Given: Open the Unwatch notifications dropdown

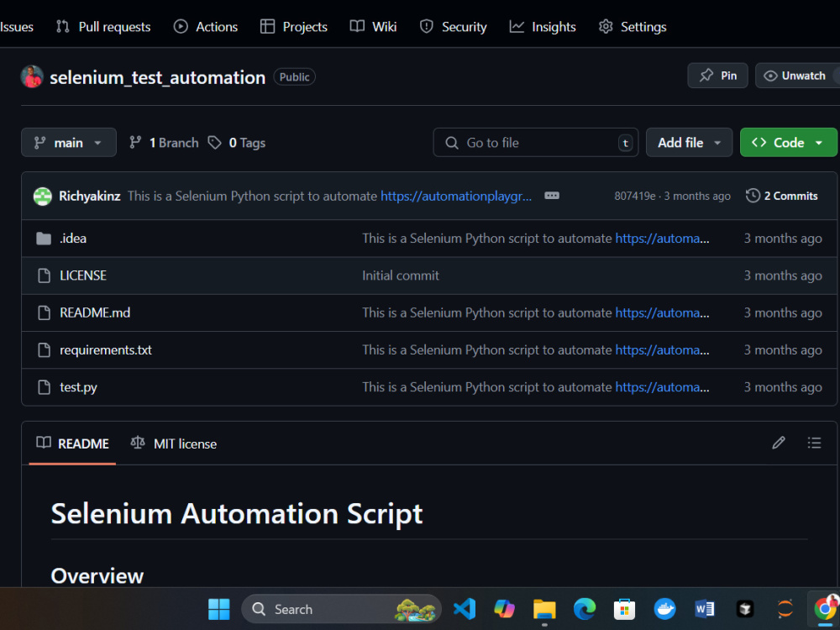Looking at the screenshot, I should point(796,76).
